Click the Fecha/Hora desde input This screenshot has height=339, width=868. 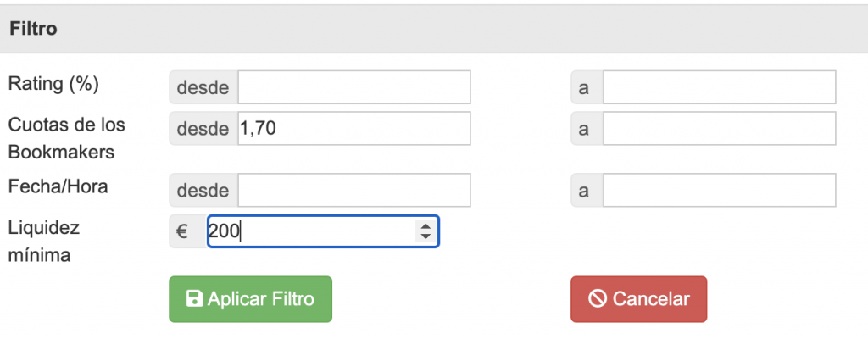pos(353,191)
